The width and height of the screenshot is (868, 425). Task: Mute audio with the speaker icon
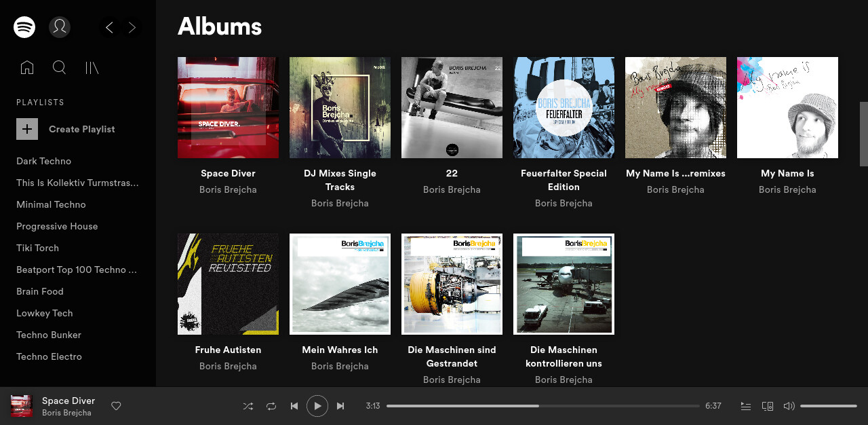click(x=789, y=406)
